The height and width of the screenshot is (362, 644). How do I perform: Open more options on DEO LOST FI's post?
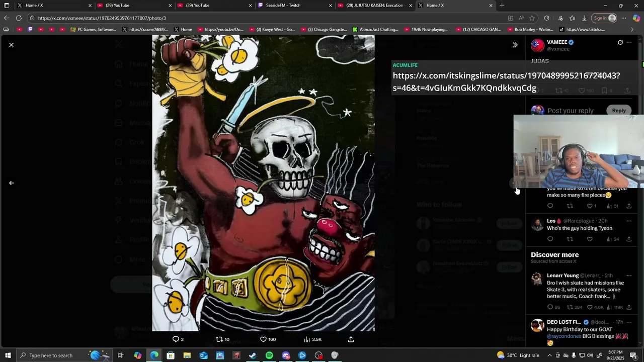(629, 322)
